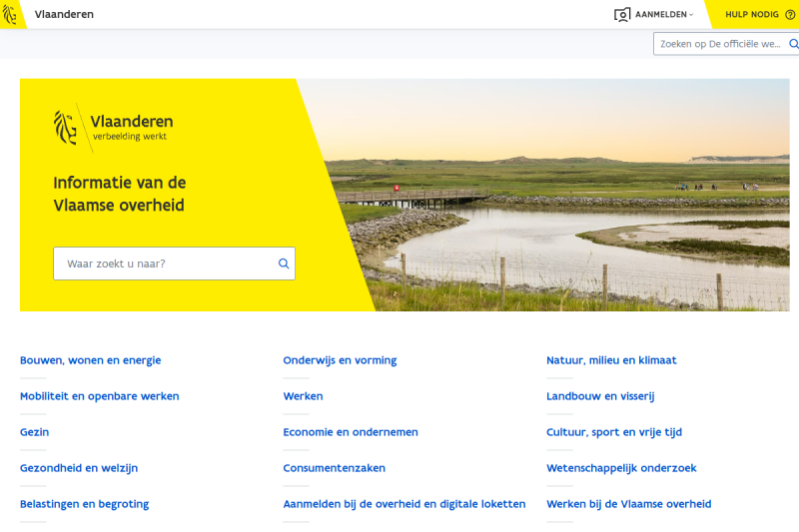Click the 'Waar zoekt u naar?' search box
This screenshot has width=799, height=532.
(174, 264)
